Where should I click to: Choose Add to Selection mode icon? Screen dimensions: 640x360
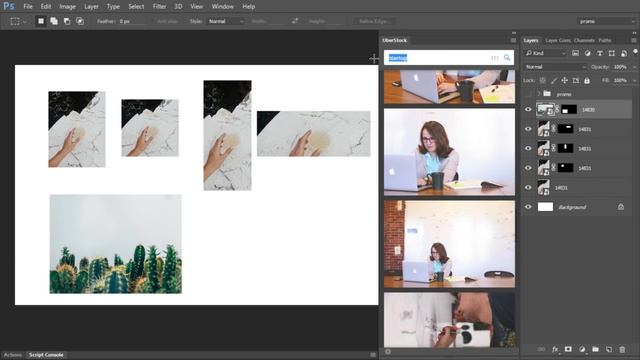54,21
